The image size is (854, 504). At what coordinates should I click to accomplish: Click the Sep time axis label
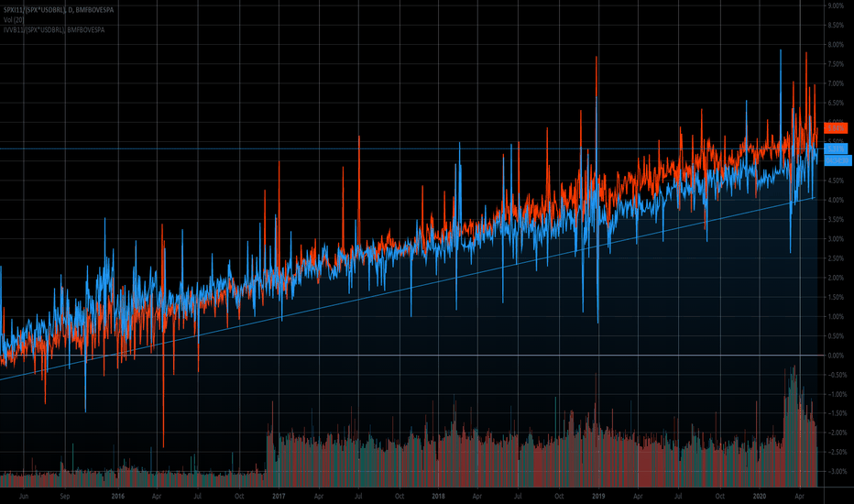[x=65, y=497]
